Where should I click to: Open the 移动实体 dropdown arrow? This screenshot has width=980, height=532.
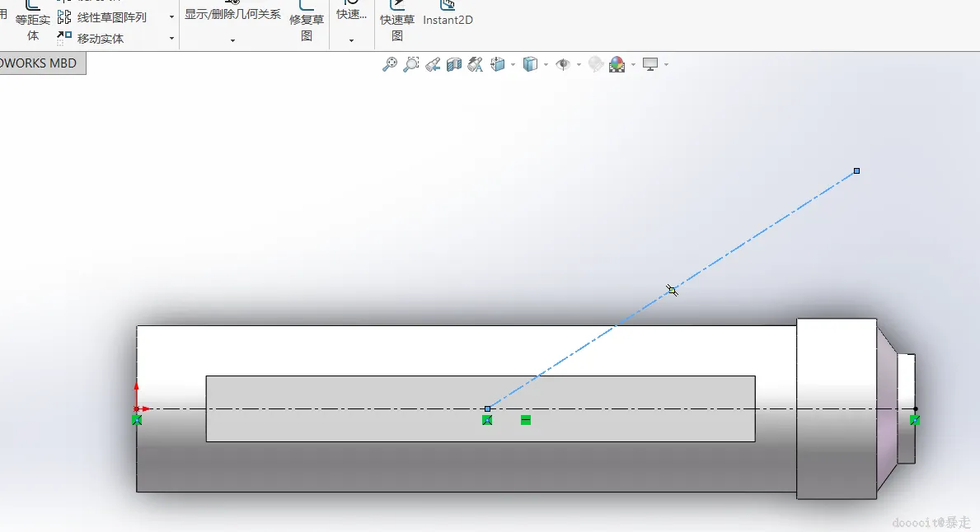[x=172, y=39]
